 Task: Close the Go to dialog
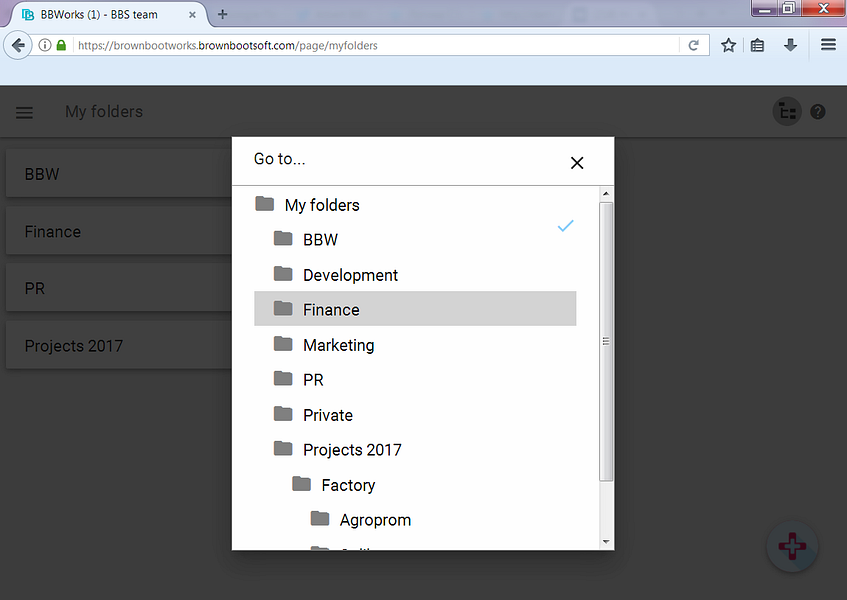coord(577,163)
